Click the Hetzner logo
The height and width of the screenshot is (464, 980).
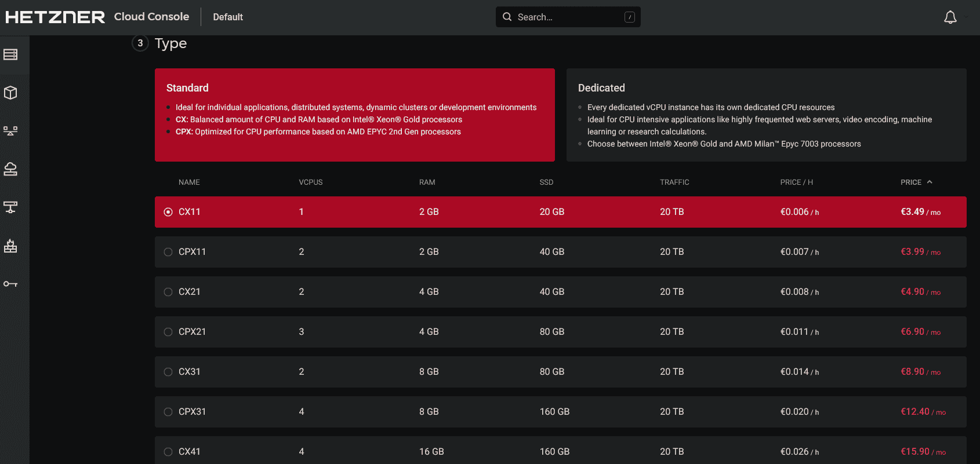point(55,17)
